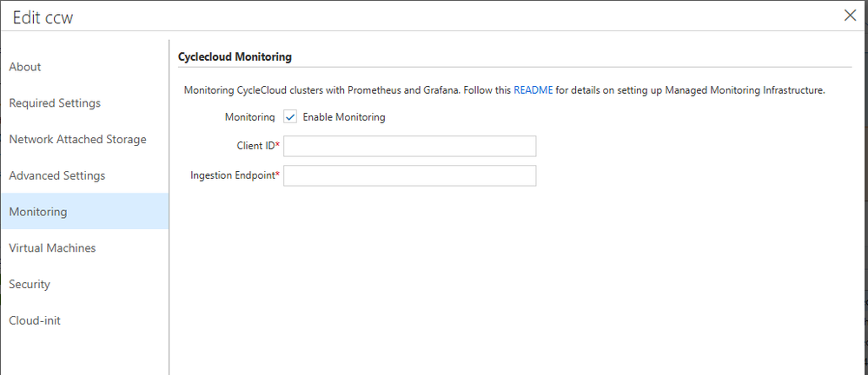
Task: Click the Ingestion Endpoint field label
Action: (233, 175)
